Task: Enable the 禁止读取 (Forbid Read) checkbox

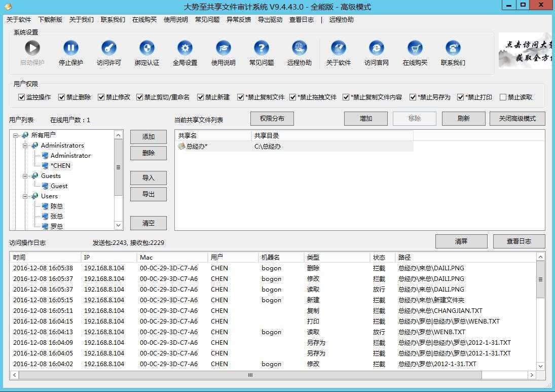Action: 504,97
